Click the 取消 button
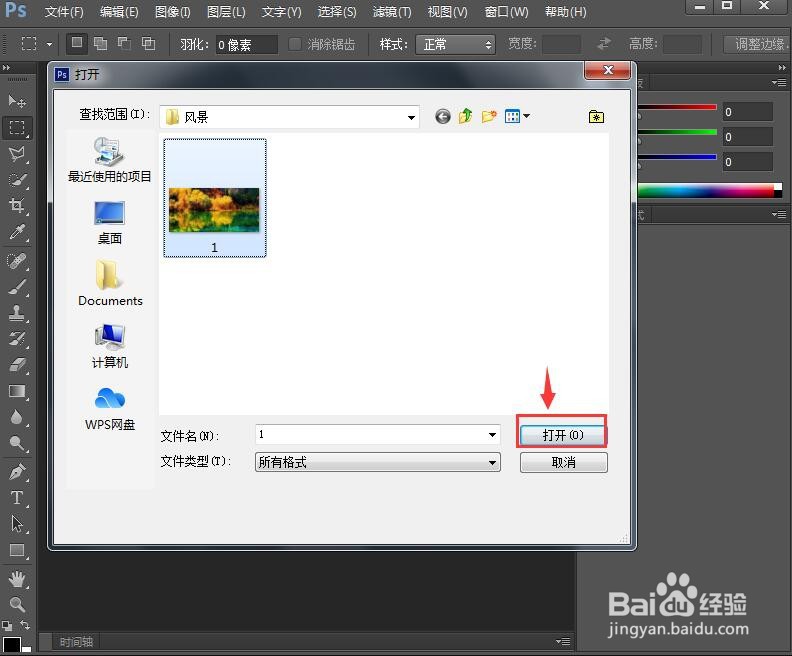The image size is (792, 656). click(563, 463)
